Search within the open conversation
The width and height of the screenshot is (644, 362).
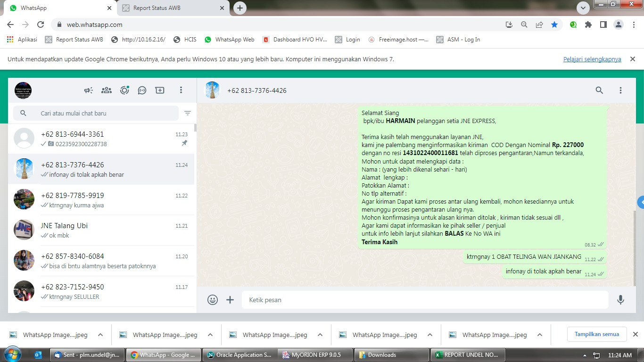tap(599, 90)
